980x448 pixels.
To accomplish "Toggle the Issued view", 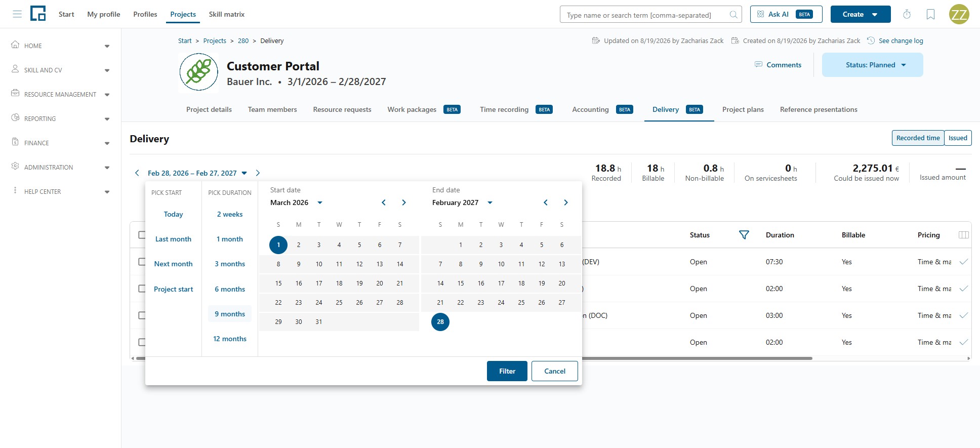I will [958, 138].
